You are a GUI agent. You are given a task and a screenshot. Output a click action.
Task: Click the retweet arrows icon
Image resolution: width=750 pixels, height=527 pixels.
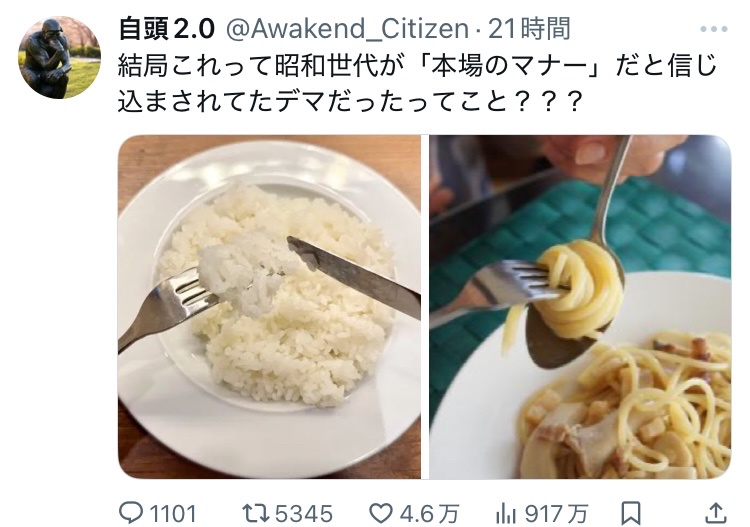256,513
